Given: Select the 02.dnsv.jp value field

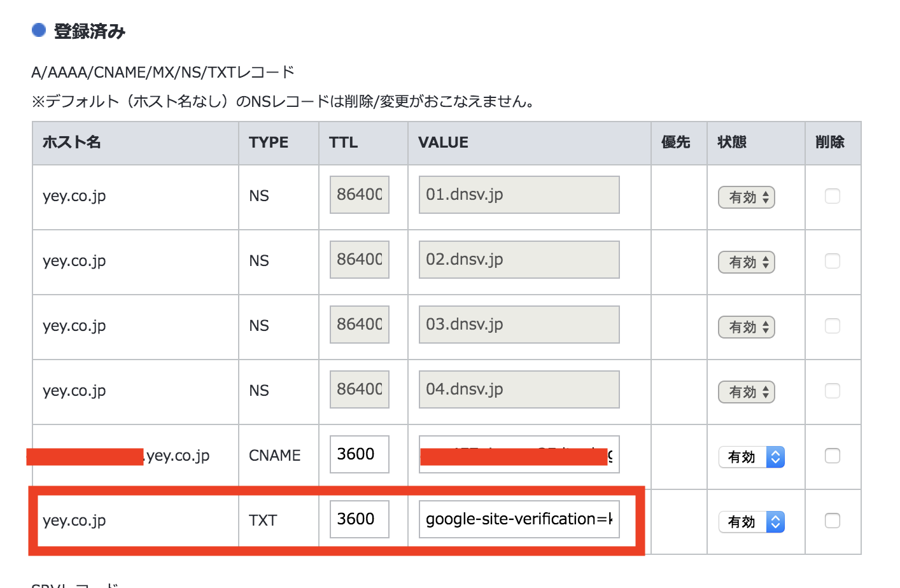Looking at the screenshot, I should pyautogui.click(x=519, y=260).
